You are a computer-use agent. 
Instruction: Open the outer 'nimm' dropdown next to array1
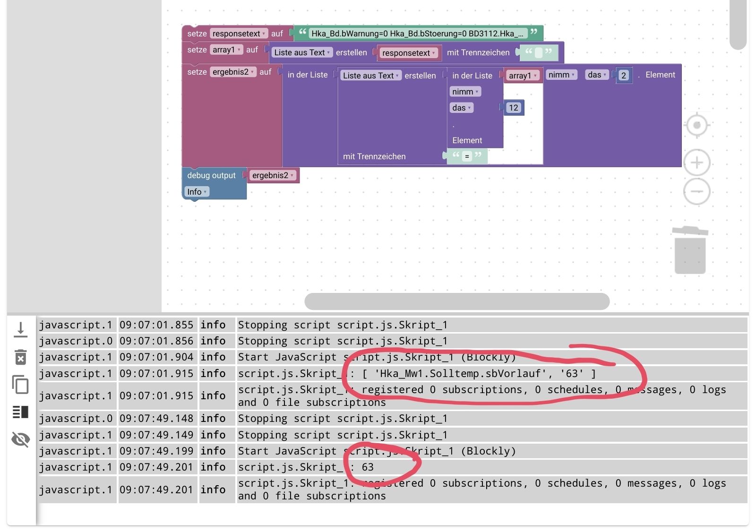561,75
